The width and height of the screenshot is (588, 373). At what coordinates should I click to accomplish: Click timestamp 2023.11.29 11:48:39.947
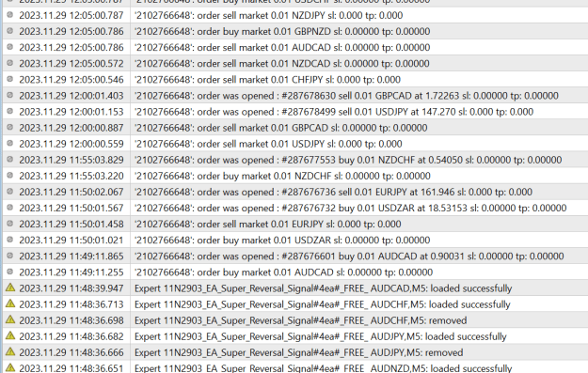pos(72,288)
